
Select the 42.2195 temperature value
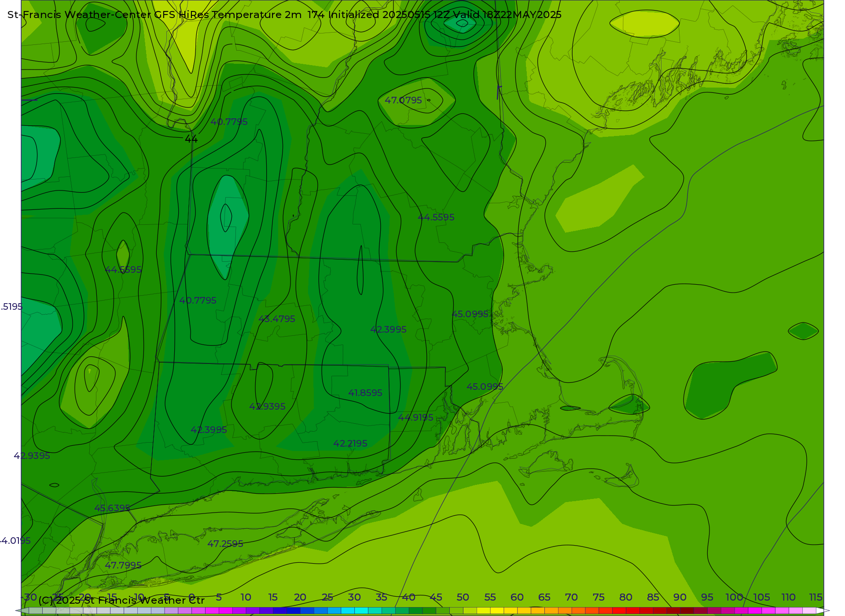[350, 444]
